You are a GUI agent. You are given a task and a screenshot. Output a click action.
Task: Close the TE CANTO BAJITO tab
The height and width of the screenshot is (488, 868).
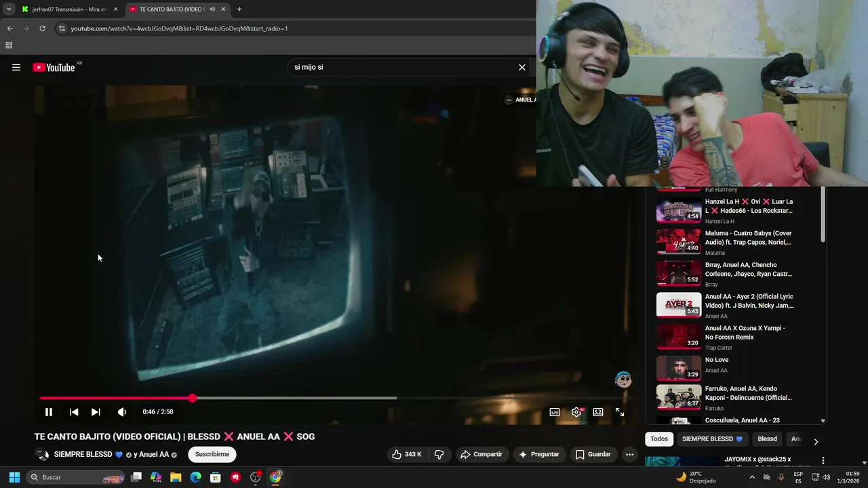223,9
